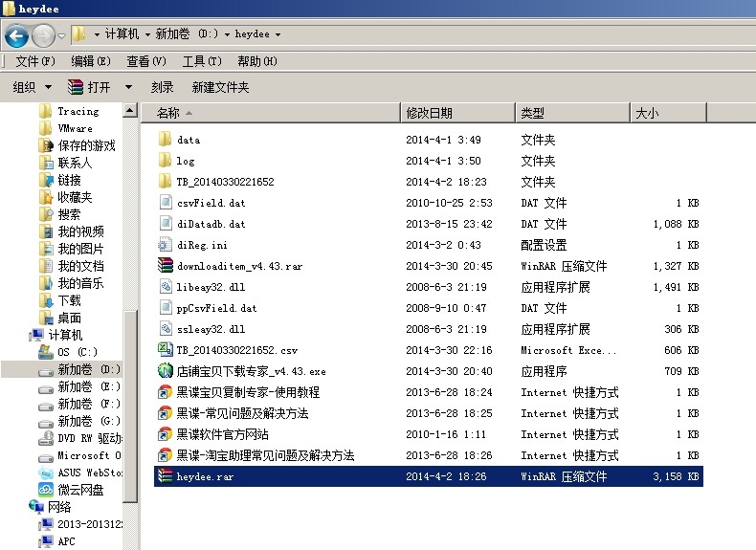Select the ssleay32.dll file icon
The height and width of the screenshot is (550, 756).
tap(166, 329)
